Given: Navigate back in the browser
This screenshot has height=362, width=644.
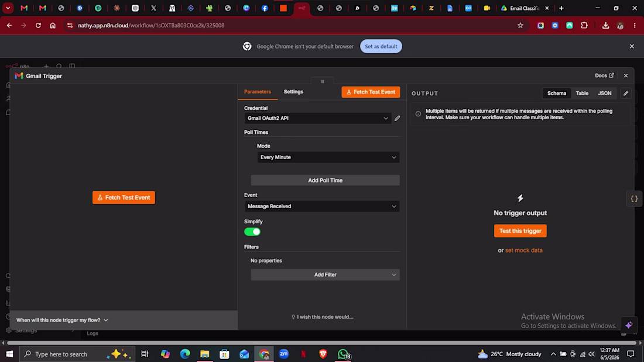Looking at the screenshot, I should pyautogui.click(x=9, y=26).
